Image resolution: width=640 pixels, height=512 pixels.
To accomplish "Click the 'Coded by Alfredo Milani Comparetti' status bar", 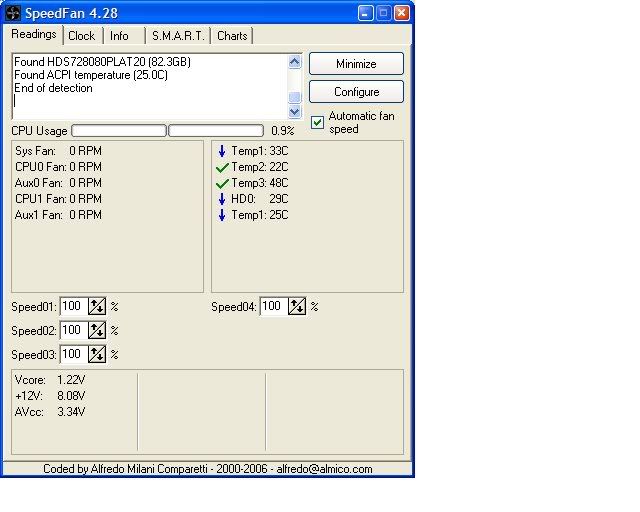I will (x=207, y=469).
